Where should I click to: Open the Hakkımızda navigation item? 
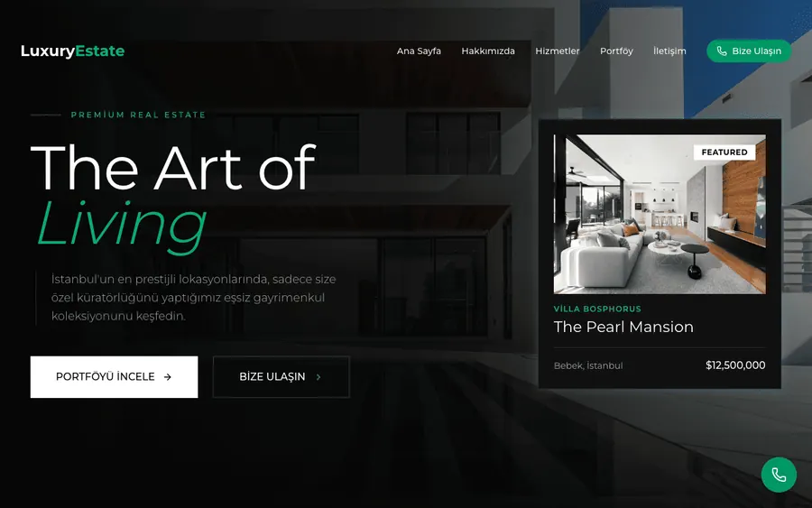[x=488, y=51]
